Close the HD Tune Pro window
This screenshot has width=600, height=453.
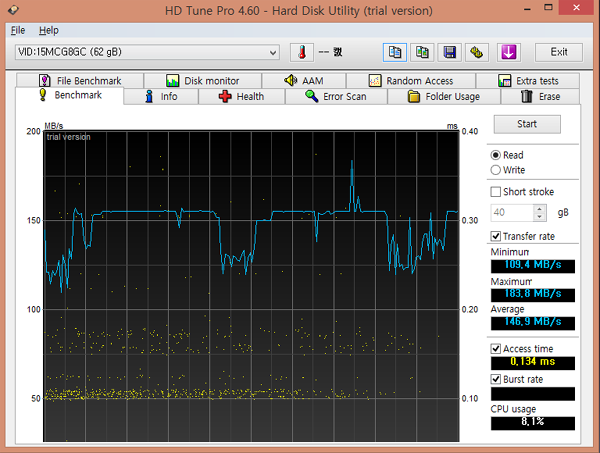[576, 8]
